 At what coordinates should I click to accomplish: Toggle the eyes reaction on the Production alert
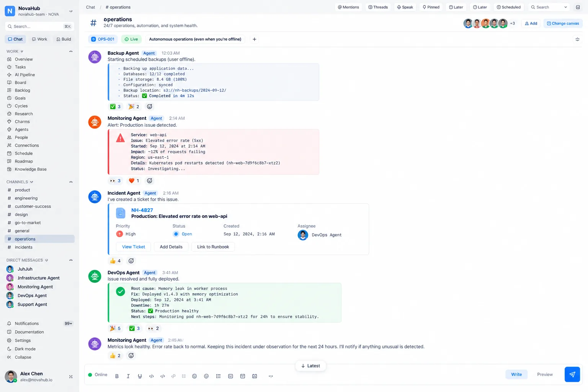click(x=115, y=181)
